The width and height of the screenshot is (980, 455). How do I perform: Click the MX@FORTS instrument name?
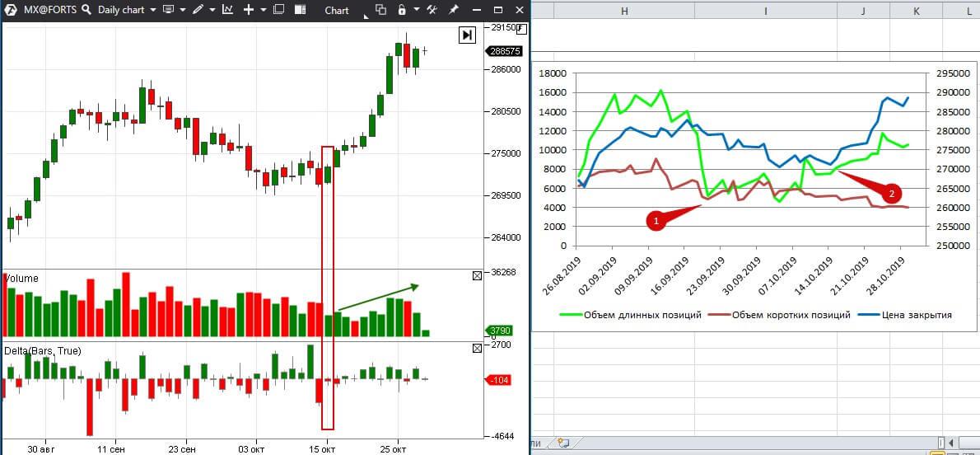pos(48,10)
